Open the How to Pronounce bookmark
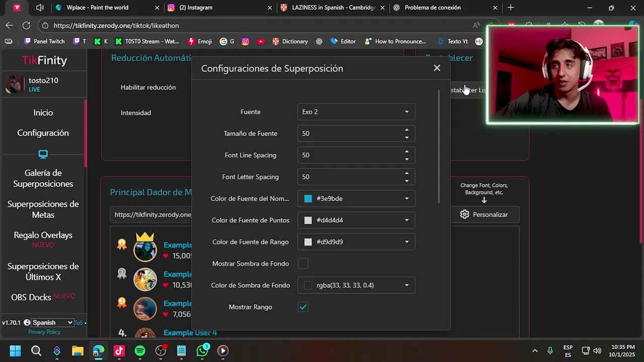 (x=395, y=41)
